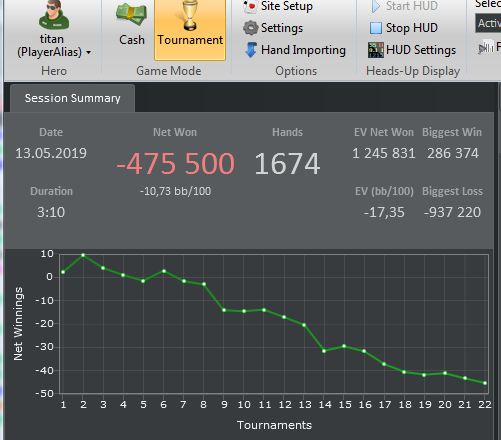Open Hand Importing options
Screen dimensions: 501x440
pyautogui.click(x=295, y=50)
